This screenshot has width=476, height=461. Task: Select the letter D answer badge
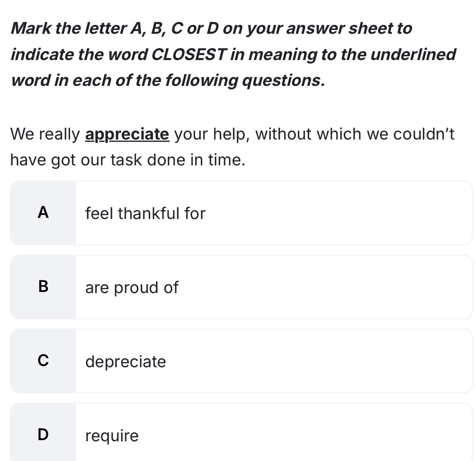click(x=43, y=435)
